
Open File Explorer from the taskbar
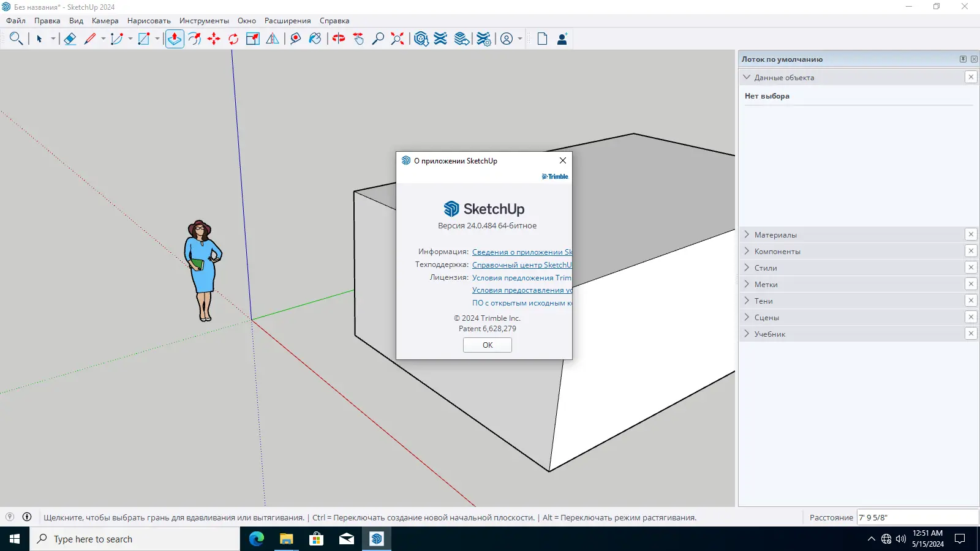pos(286,539)
